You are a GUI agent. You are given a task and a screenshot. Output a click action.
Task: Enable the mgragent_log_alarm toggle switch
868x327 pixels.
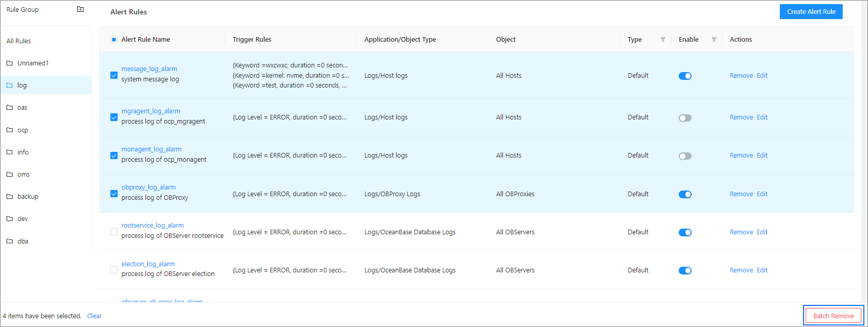pyautogui.click(x=685, y=118)
